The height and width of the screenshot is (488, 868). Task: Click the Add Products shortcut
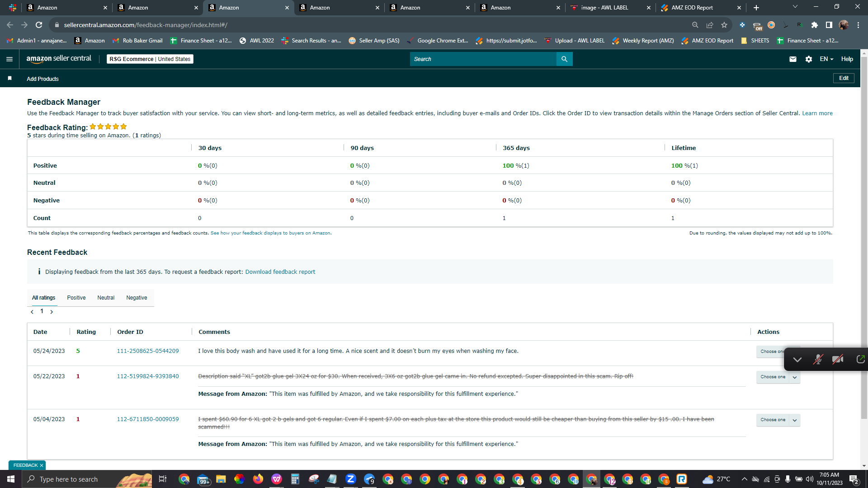pyautogui.click(x=42, y=79)
